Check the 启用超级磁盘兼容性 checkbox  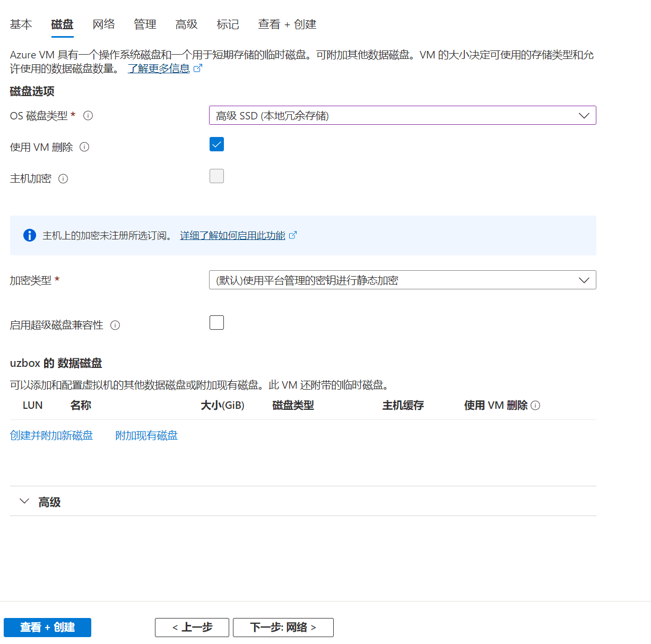point(216,322)
